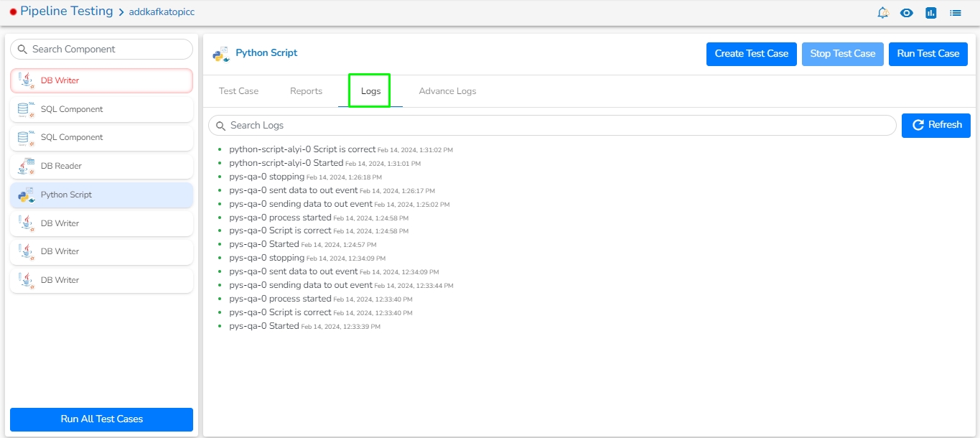Click the highlighted red DB Writer icon

pos(27,80)
